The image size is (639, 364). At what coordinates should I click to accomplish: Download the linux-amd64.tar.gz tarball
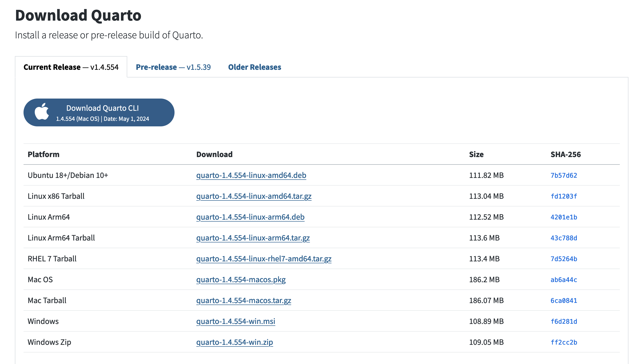click(253, 196)
